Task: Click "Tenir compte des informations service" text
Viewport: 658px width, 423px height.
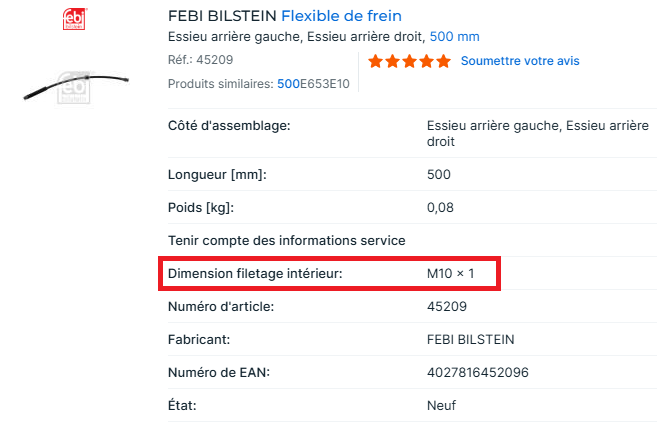Action: pos(286,240)
